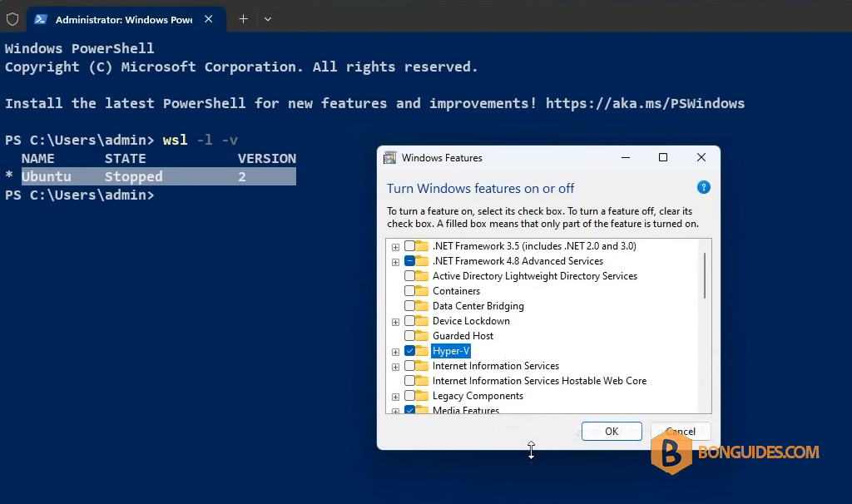The height and width of the screenshot is (504, 852).
Task: Uncheck the Media Features checkbox
Action: pos(409,409)
